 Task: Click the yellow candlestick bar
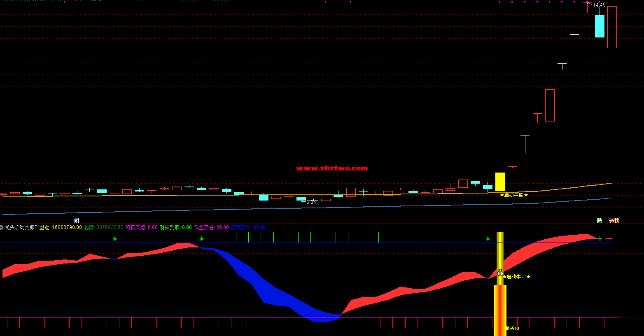point(500,182)
